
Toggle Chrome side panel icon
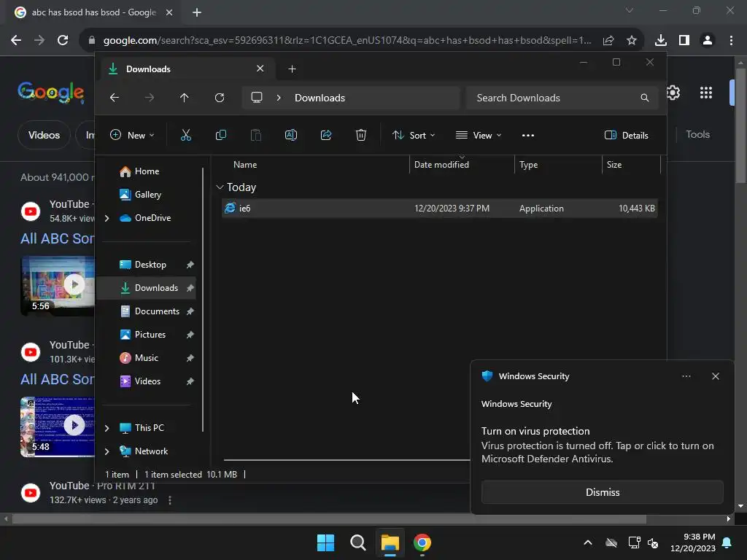(684, 41)
